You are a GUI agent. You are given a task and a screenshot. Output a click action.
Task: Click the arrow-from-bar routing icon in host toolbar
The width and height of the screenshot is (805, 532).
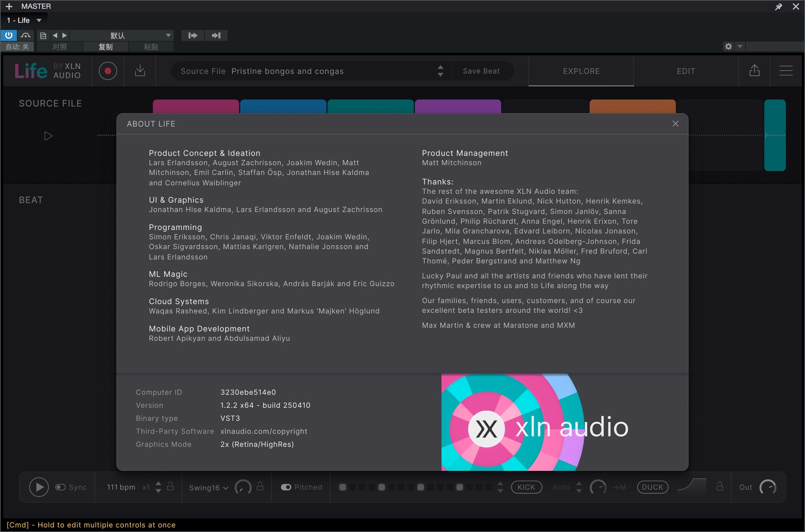pyautogui.click(x=193, y=36)
